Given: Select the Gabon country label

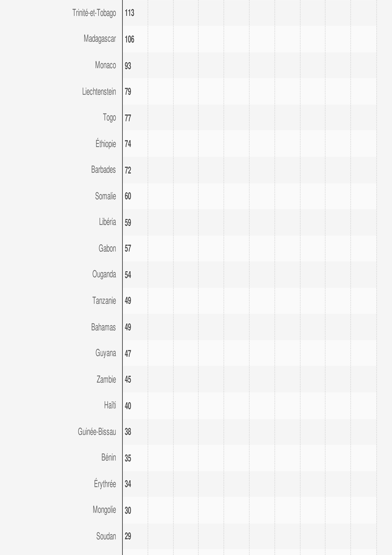Looking at the screenshot, I should click(107, 249).
